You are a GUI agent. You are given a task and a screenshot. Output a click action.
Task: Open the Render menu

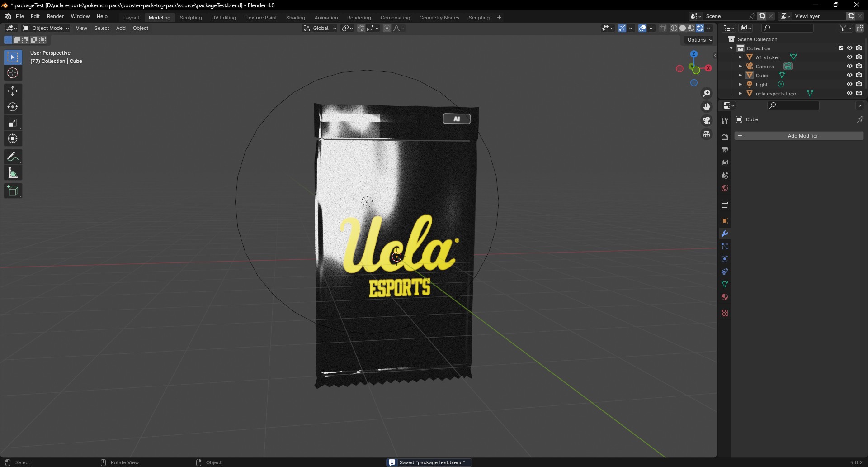[x=55, y=16]
